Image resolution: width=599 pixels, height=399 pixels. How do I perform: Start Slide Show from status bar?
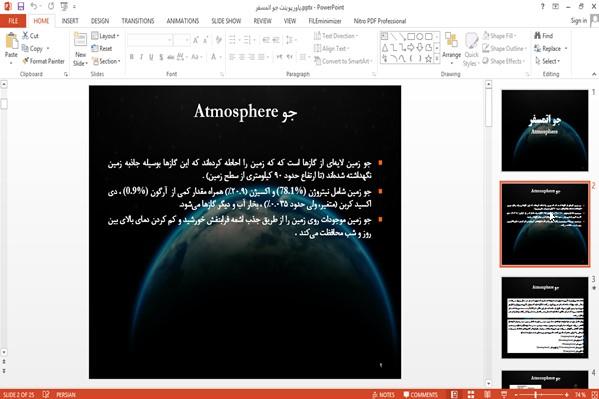click(x=504, y=394)
